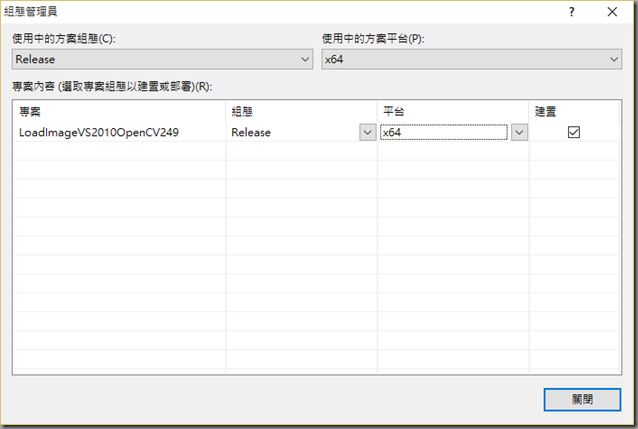Screen dimensions: 638x429
Task: Select the LoadImageVS2010OpenCV249 project cell
Action: click(x=120, y=132)
